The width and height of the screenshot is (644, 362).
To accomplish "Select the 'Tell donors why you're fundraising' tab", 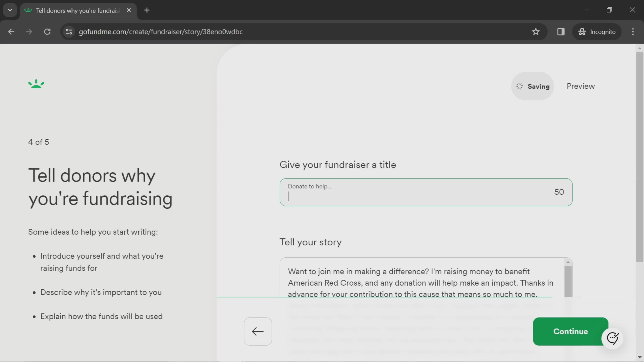I will click(x=78, y=11).
